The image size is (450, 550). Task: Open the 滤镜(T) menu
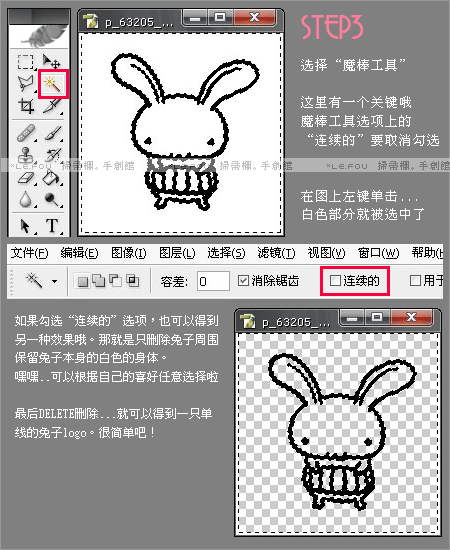(x=276, y=253)
